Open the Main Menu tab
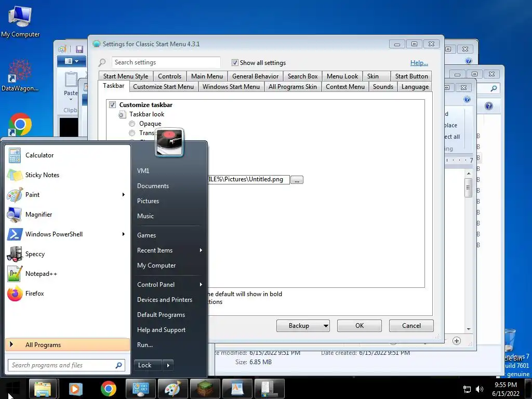The height and width of the screenshot is (399, 532). (x=207, y=76)
